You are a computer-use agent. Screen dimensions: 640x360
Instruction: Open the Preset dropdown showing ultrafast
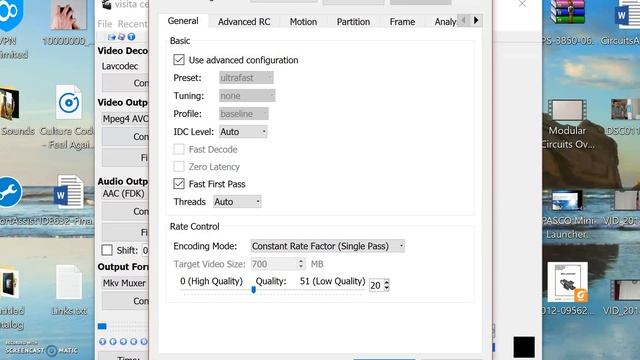click(x=246, y=78)
